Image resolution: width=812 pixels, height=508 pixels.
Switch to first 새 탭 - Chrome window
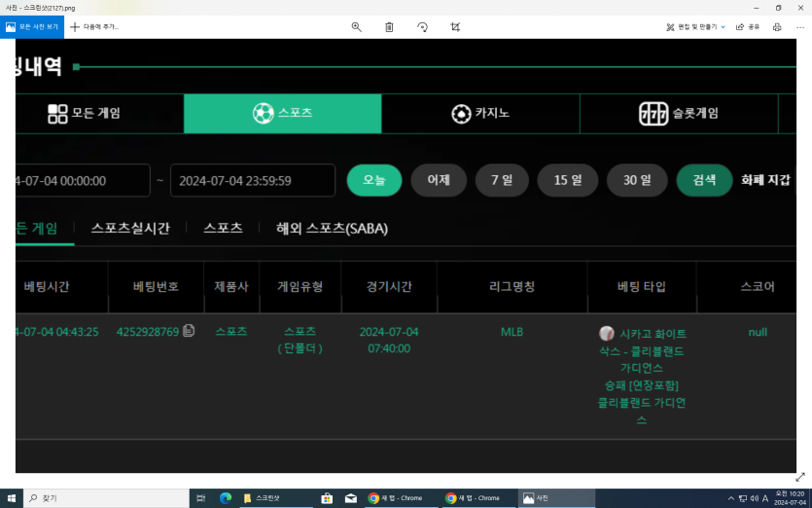coord(401,498)
